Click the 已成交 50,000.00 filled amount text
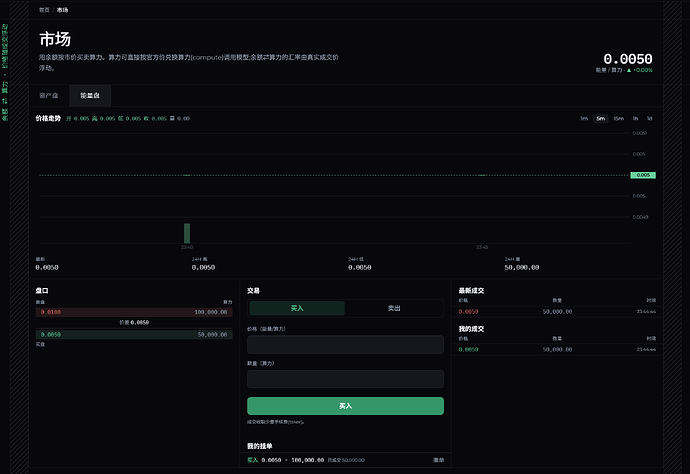This screenshot has height=474, width=690. (x=346, y=460)
